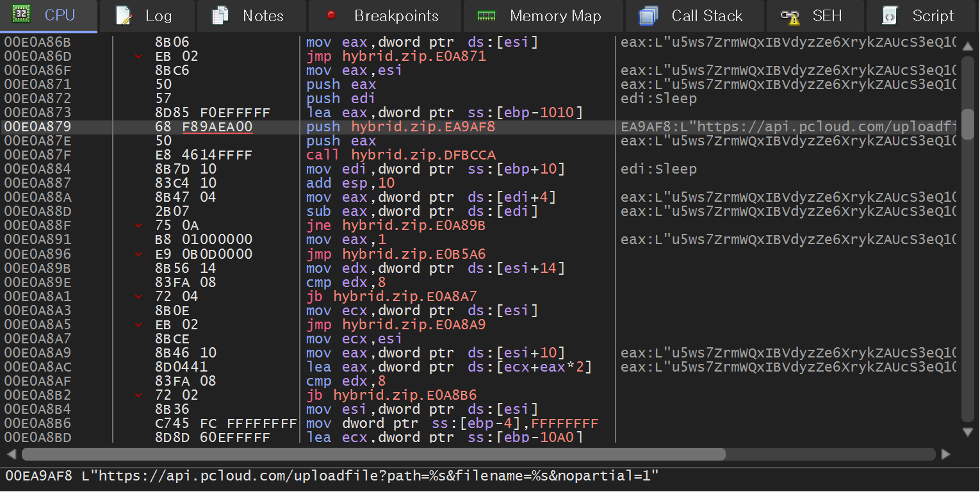Click the horizontal scrollbar left arrow

coord(11,454)
